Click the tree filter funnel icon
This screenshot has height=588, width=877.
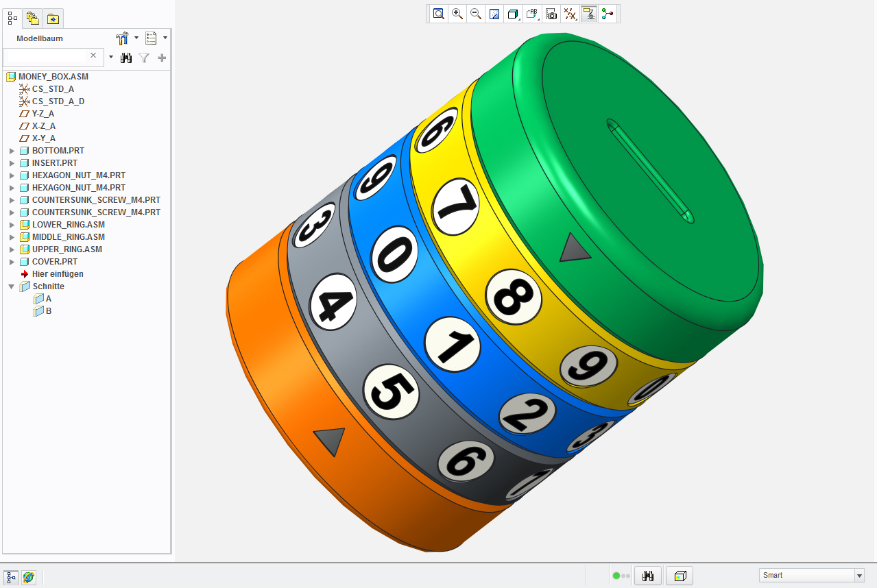pyautogui.click(x=144, y=58)
